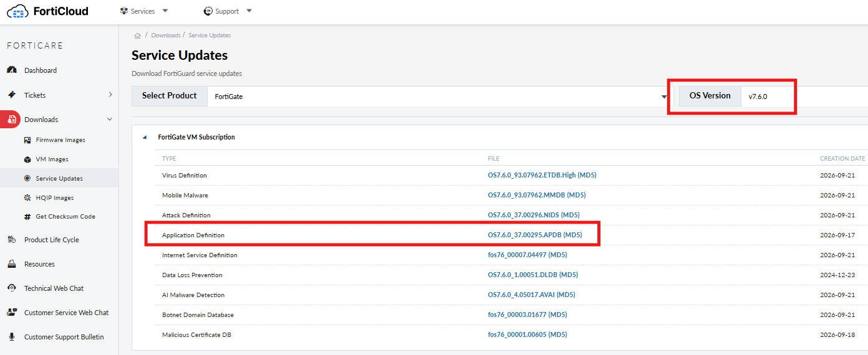
Task: Collapse the FortiGate VM Subscription section
Action: coord(145,138)
